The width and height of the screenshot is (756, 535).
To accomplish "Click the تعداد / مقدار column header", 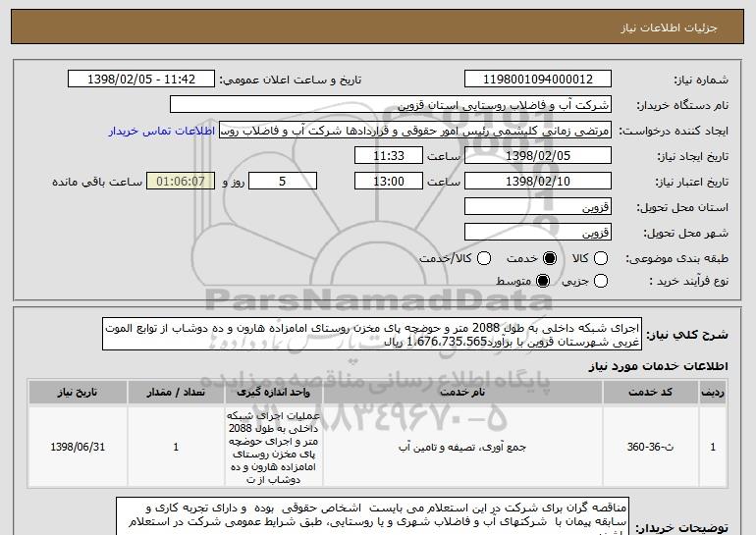I will pos(176,392).
